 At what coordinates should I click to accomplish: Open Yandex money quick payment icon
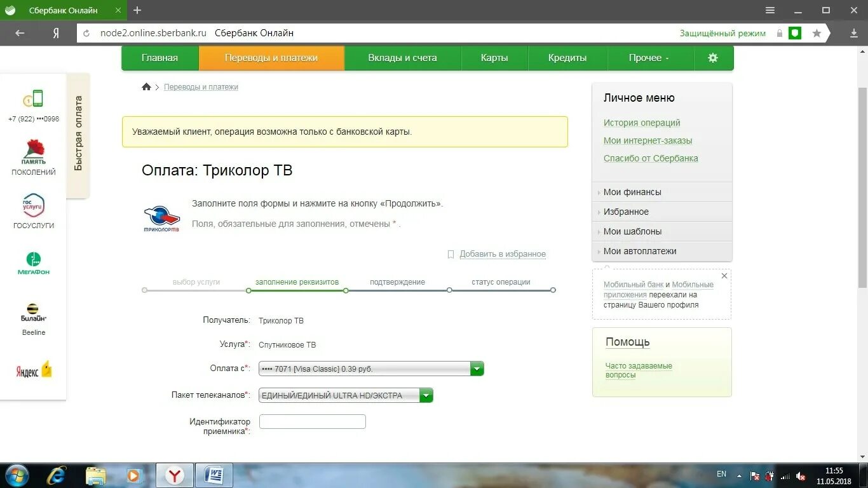pyautogui.click(x=34, y=370)
